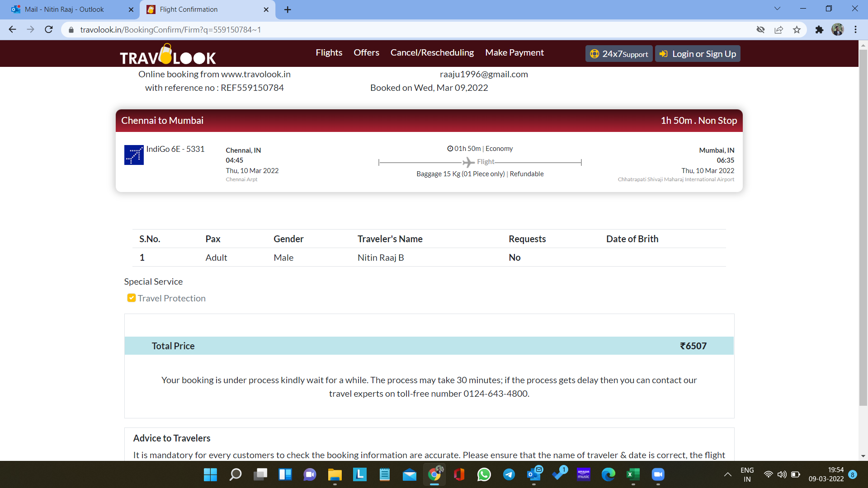The width and height of the screenshot is (868, 488).
Task: Open Telegram from the taskbar
Action: (x=509, y=474)
